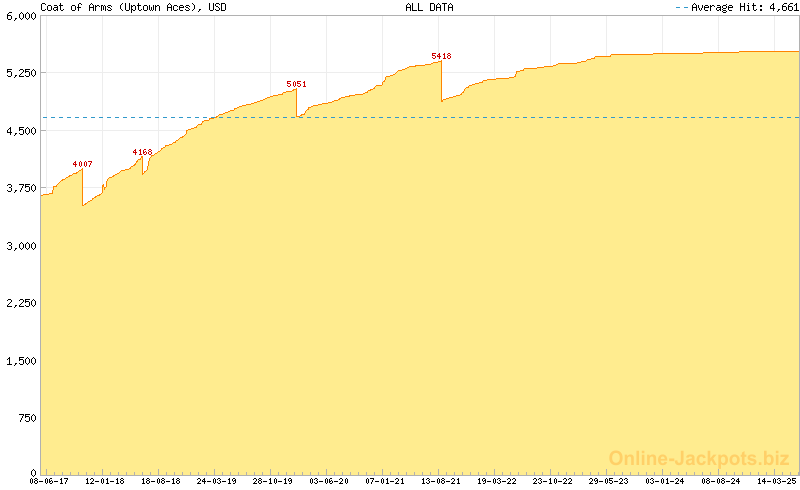Select the 5051 jackpot peak label
Viewport: 800px width, 490px height.
click(296, 84)
